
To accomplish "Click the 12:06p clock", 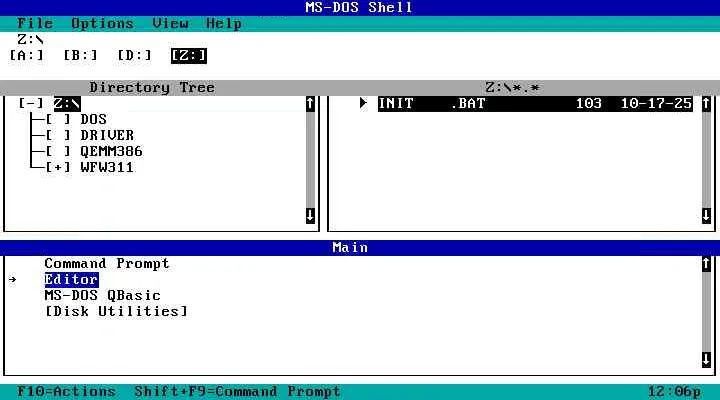I will pyautogui.click(x=674, y=392).
